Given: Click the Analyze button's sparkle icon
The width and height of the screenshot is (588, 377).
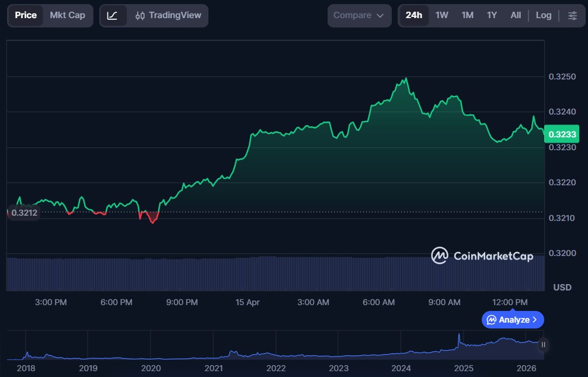Looking at the screenshot, I should [x=492, y=320].
